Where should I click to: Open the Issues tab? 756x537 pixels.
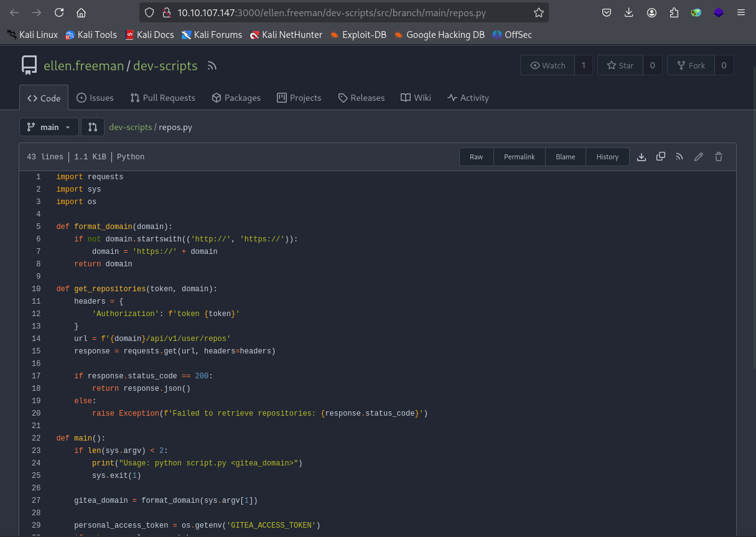[x=95, y=98]
